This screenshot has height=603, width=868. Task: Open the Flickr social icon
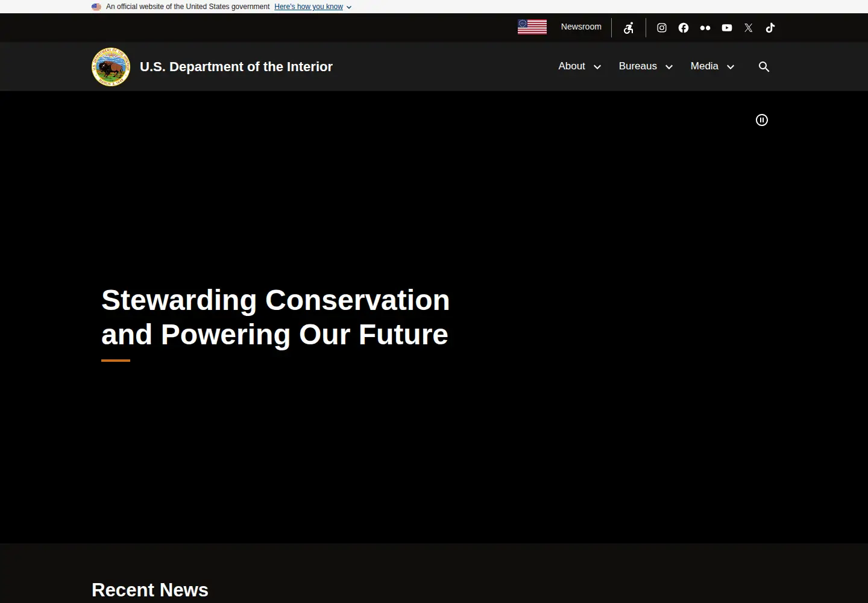705,28
